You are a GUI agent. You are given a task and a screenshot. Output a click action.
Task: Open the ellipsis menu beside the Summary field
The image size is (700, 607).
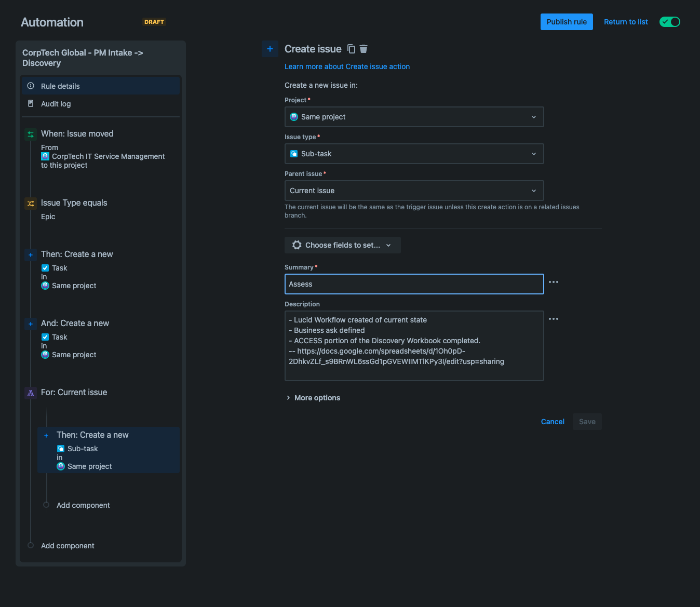pyautogui.click(x=553, y=282)
